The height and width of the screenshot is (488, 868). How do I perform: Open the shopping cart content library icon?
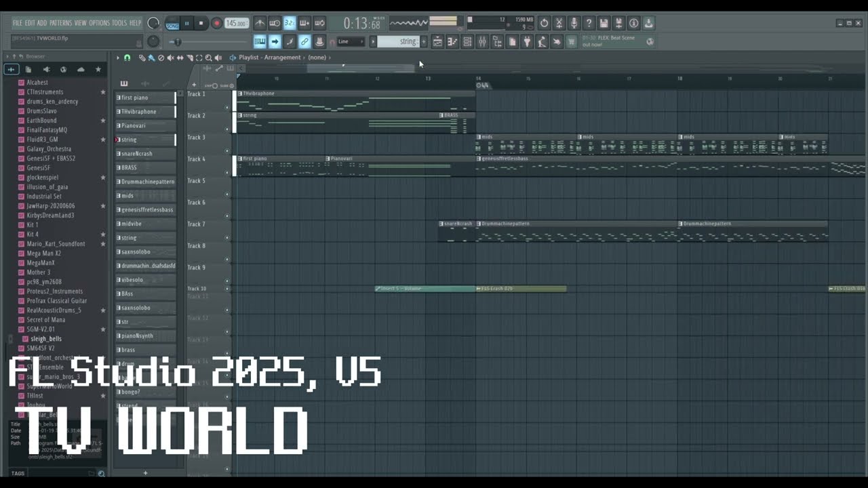click(572, 42)
